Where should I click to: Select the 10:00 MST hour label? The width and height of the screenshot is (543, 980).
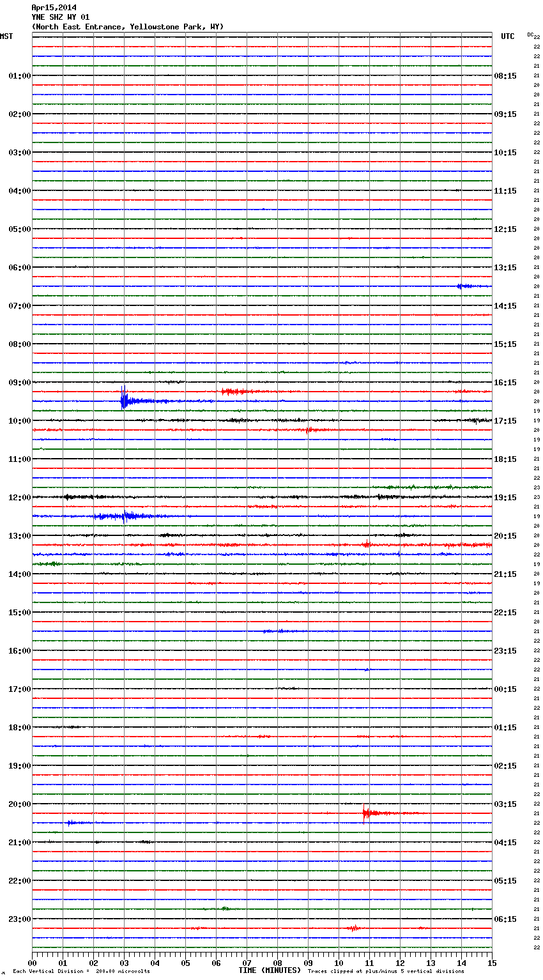coord(20,421)
